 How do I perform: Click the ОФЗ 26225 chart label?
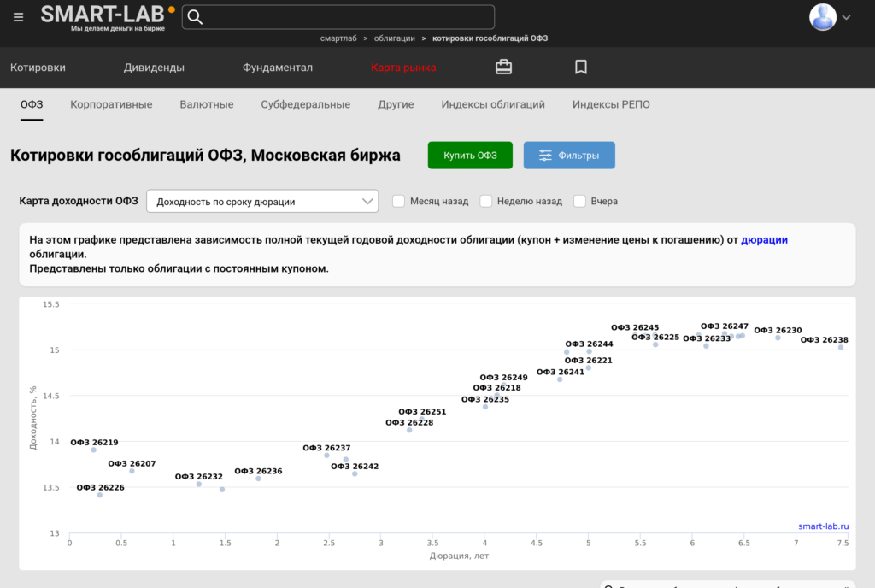click(655, 337)
